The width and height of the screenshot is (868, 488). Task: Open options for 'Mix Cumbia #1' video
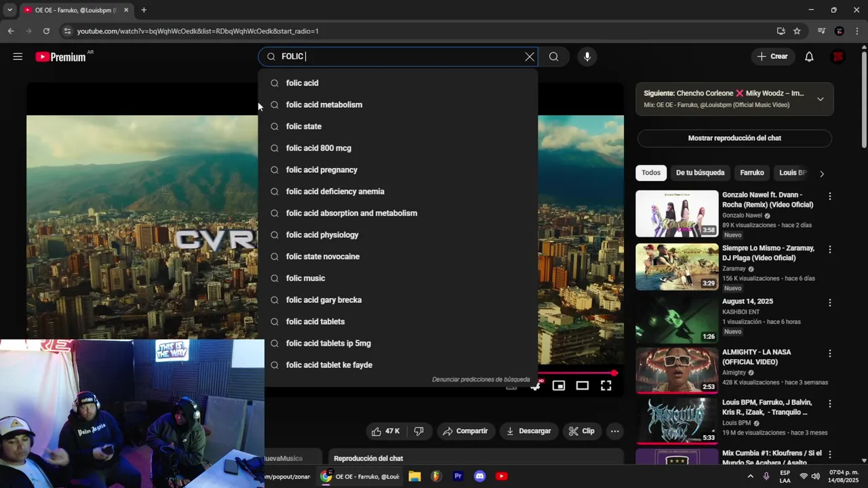[829, 455]
